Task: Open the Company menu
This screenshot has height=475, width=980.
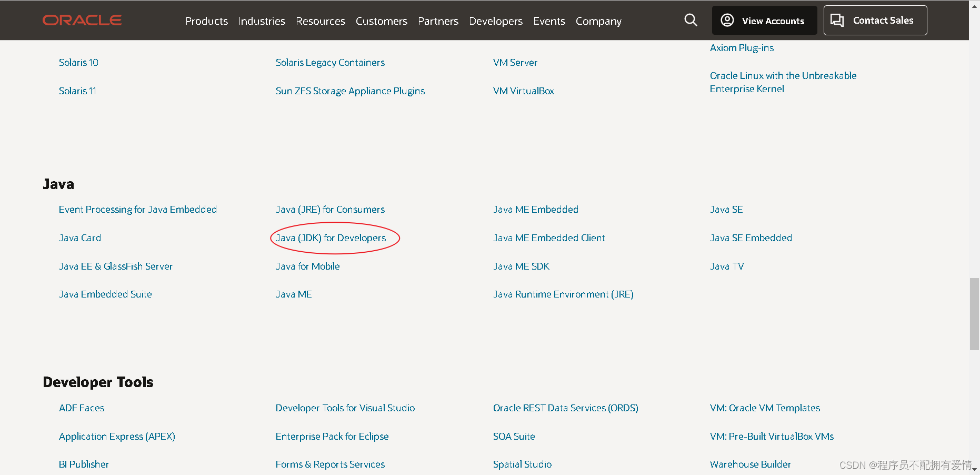Action: (598, 21)
